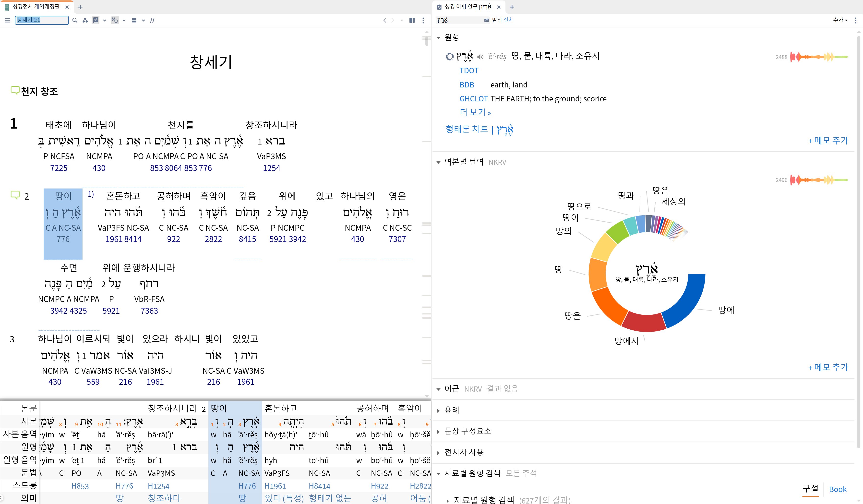Click the note icon beside 천지 창조

click(x=15, y=90)
